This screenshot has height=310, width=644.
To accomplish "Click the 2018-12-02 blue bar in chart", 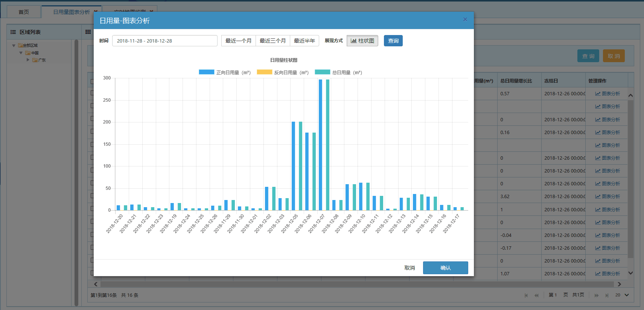I will [266, 199].
